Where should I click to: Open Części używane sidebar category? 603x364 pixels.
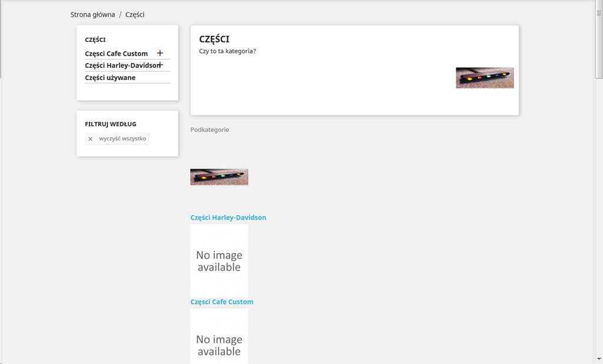tap(110, 78)
